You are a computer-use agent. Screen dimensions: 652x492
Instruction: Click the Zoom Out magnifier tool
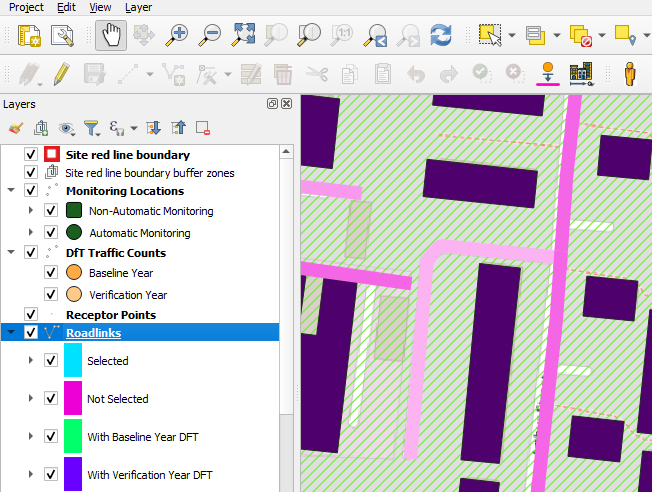click(x=209, y=36)
